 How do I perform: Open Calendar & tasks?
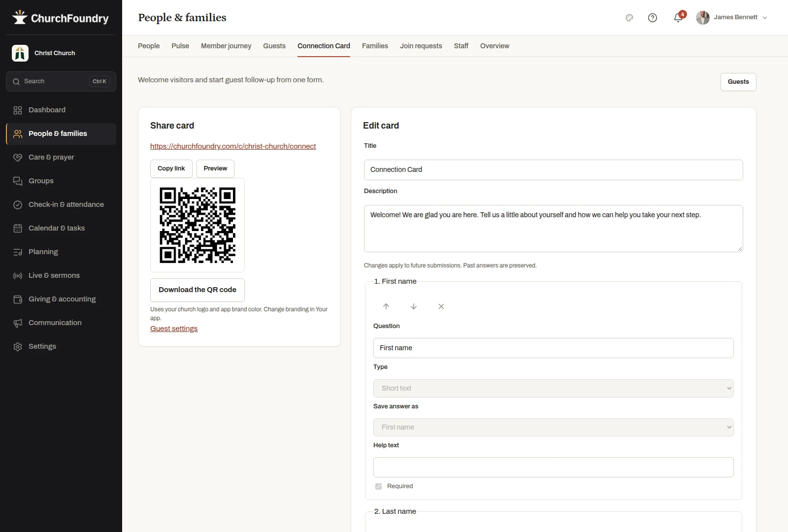pyautogui.click(x=61, y=228)
